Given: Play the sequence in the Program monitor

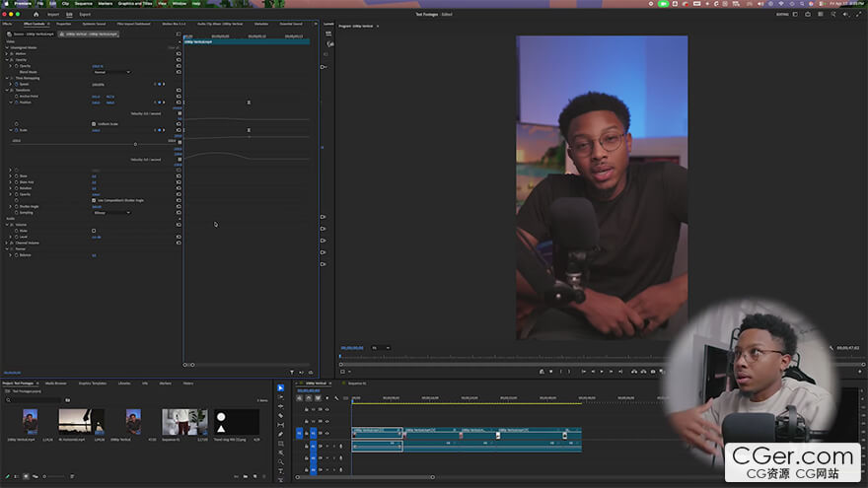Looking at the screenshot, I should 602,372.
